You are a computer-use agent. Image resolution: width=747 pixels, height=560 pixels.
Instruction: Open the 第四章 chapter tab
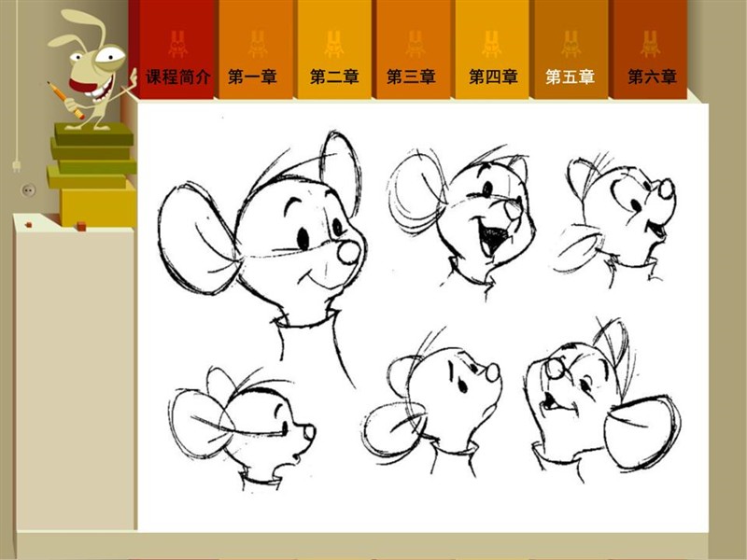tap(492, 49)
